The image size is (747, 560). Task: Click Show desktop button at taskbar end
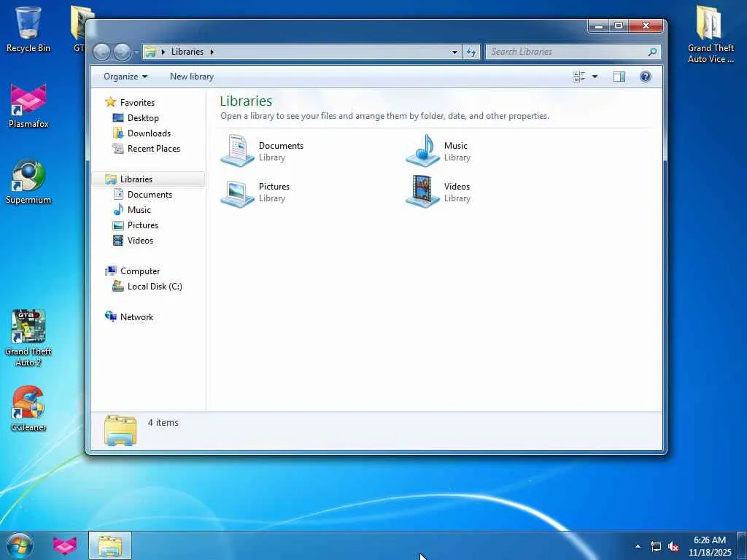742,545
